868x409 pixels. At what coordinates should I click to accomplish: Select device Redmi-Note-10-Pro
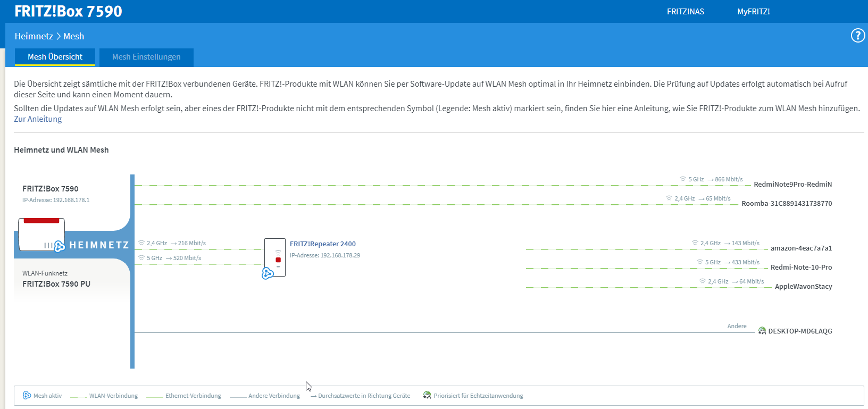click(x=801, y=268)
